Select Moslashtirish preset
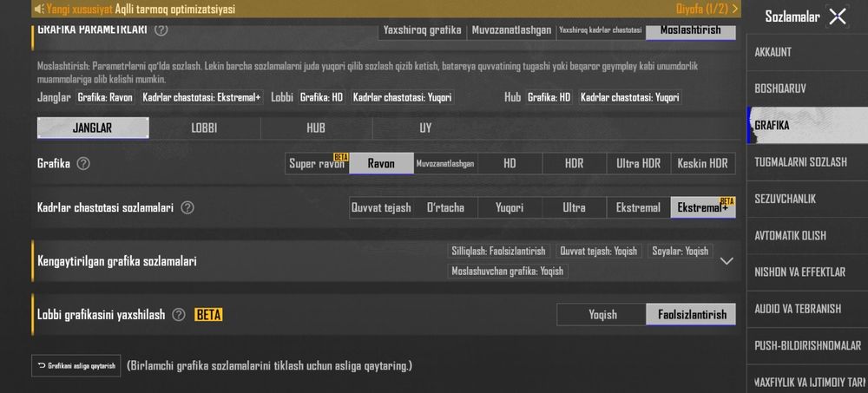Screen dimensions: 868x393 tap(691, 30)
